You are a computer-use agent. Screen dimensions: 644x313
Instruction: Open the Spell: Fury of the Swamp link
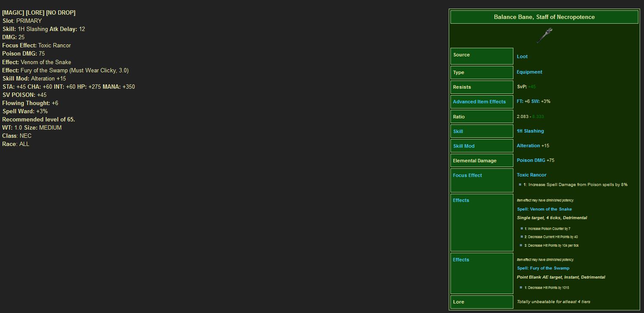tap(543, 268)
